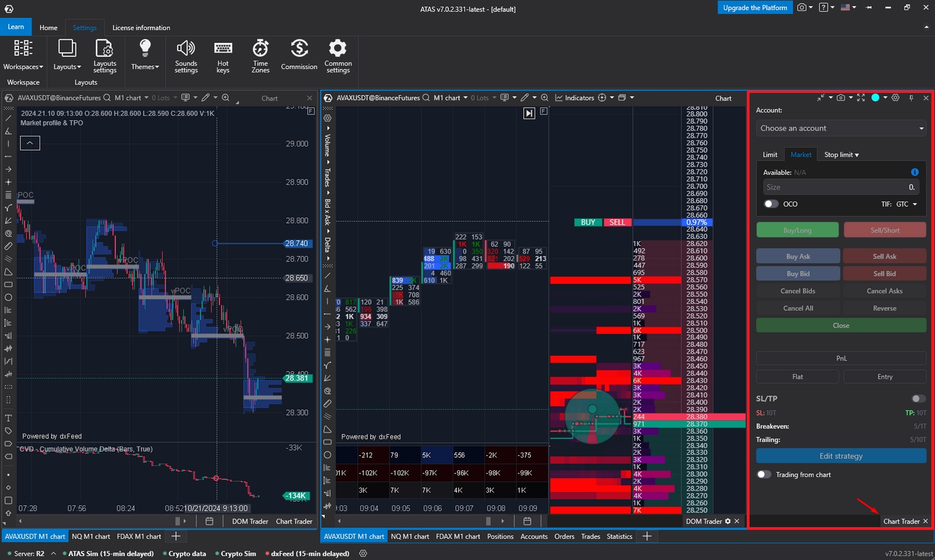Open the Positions tab

(x=500, y=536)
